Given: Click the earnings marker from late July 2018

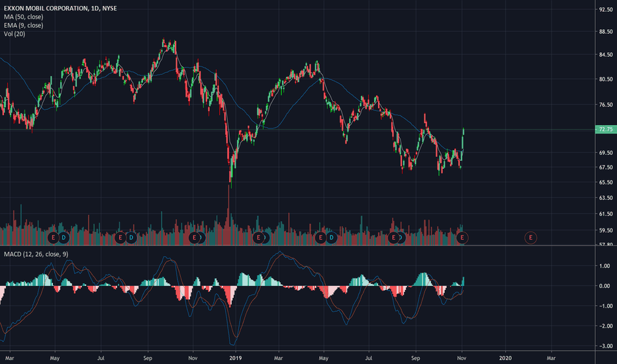Looking at the screenshot, I should [x=120, y=238].
